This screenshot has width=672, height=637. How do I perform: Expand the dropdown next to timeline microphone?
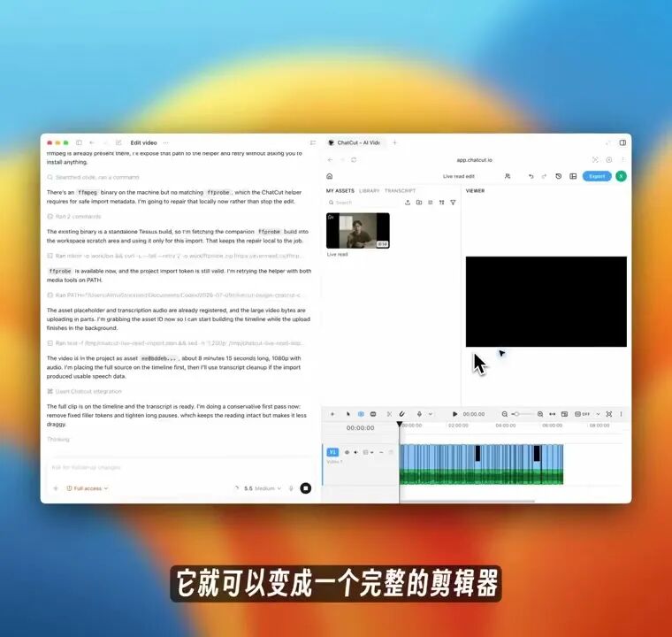point(431,414)
